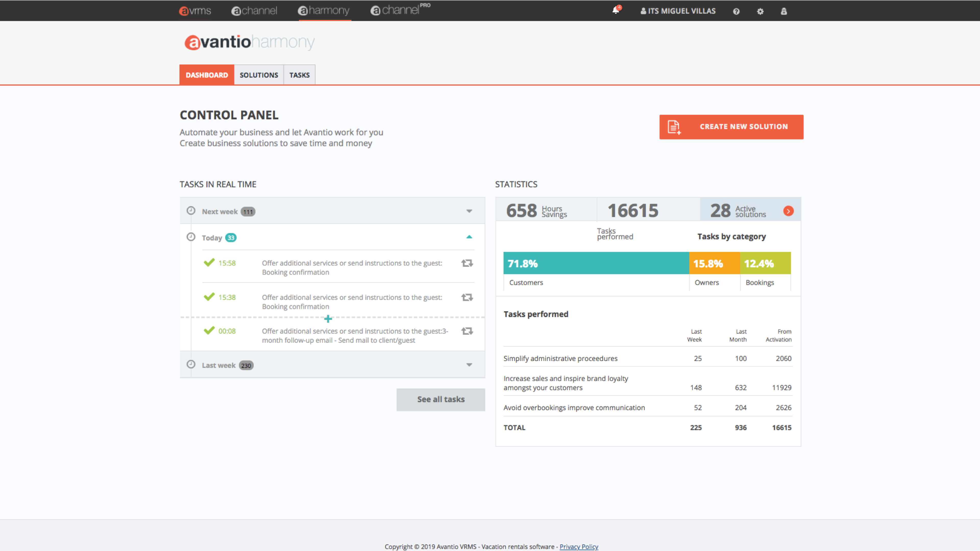980x551 pixels.
Task: Open the Tasks tab
Action: point(299,75)
